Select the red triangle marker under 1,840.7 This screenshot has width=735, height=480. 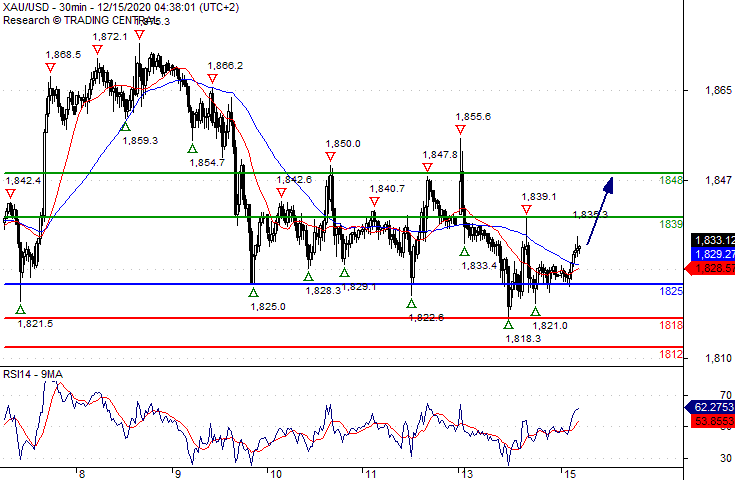point(374,202)
